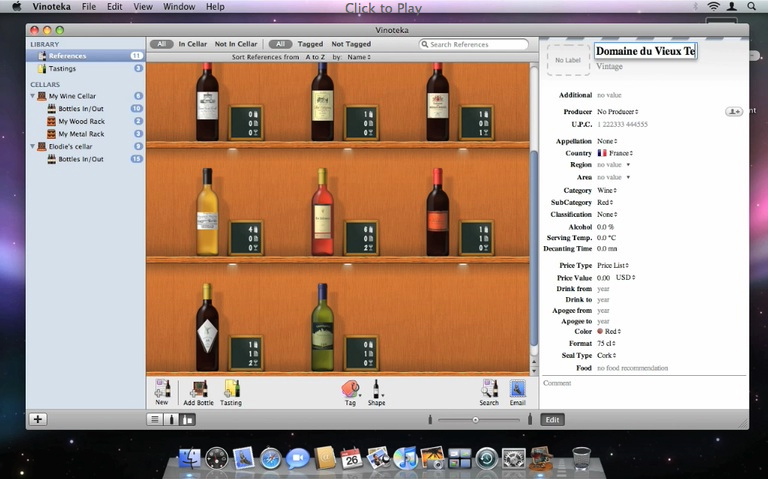Screen dimensions: 769x479
Task: Click the Email toolbar icon
Action: 517,389
